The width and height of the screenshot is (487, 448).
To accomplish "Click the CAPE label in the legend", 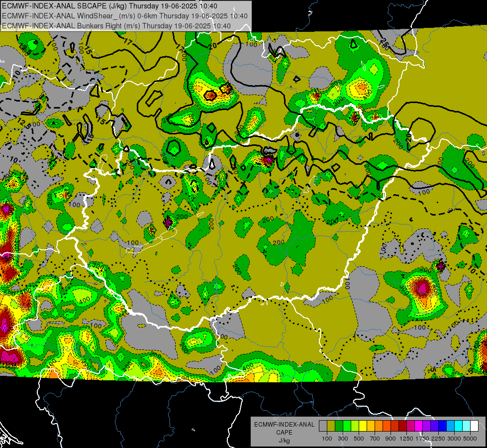I will click(x=284, y=433).
